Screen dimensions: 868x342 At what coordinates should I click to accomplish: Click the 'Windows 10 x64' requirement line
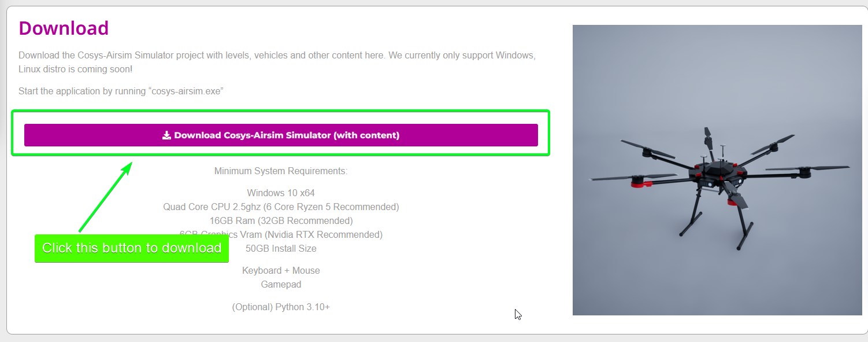point(281,193)
